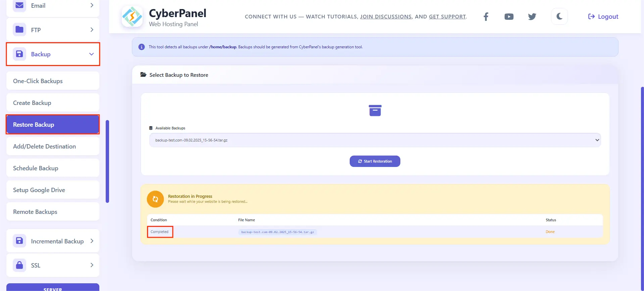Click the Restoration in Progress heading
Image resolution: width=644 pixels, height=291 pixels.
(190, 196)
